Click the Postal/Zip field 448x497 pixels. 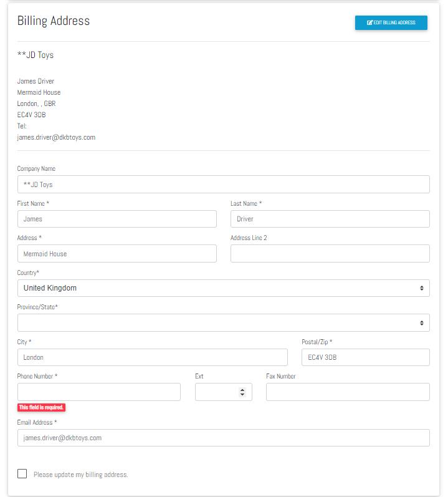[365, 357]
